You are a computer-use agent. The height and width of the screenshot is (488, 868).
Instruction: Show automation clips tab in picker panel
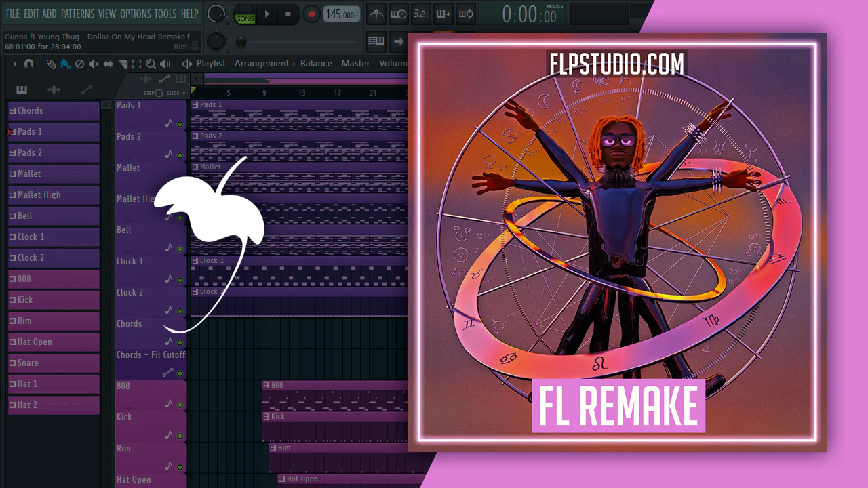click(x=86, y=89)
